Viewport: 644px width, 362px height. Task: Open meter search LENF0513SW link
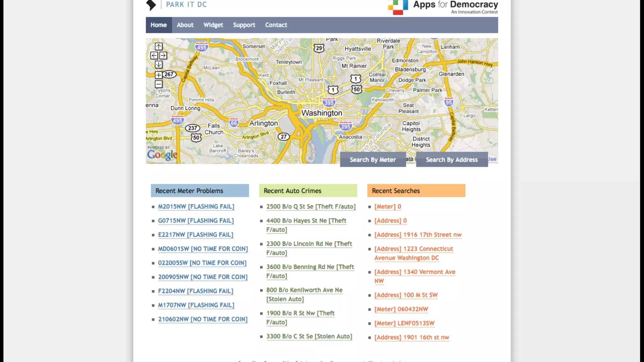pos(404,323)
